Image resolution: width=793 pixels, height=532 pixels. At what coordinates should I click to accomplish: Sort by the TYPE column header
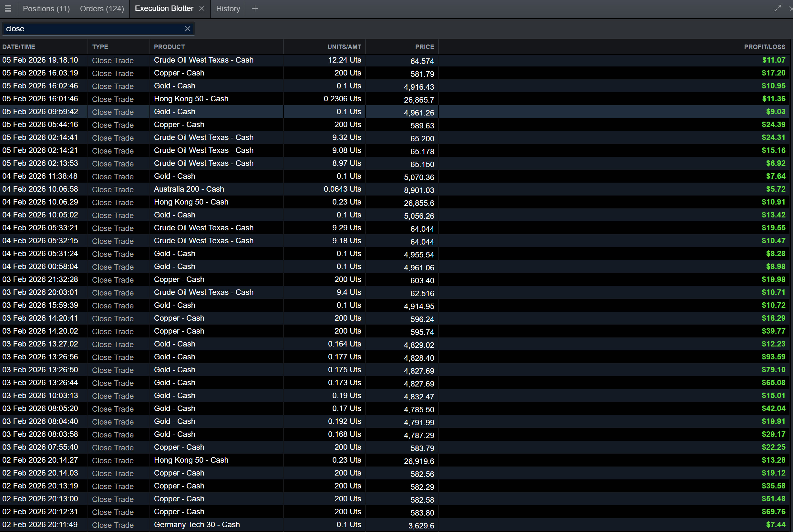tap(100, 47)
